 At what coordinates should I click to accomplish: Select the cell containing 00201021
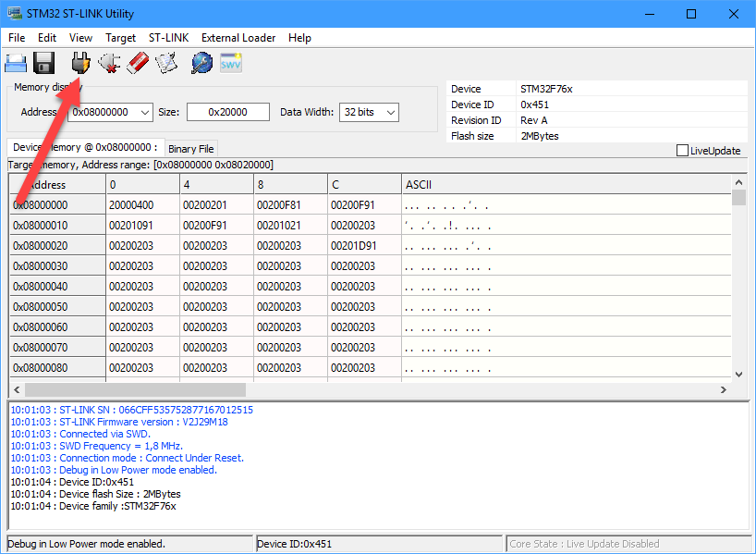(291, 226)
